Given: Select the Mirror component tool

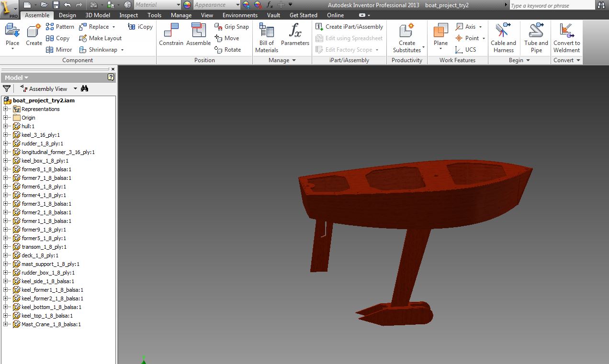Looking at the screenshot, I should pos(59,50).
